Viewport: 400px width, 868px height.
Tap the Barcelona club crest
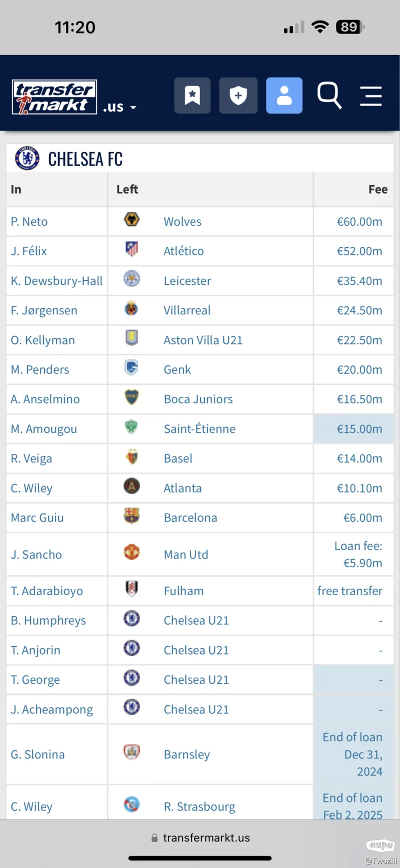pyautogui.click(x=131, y=516)
